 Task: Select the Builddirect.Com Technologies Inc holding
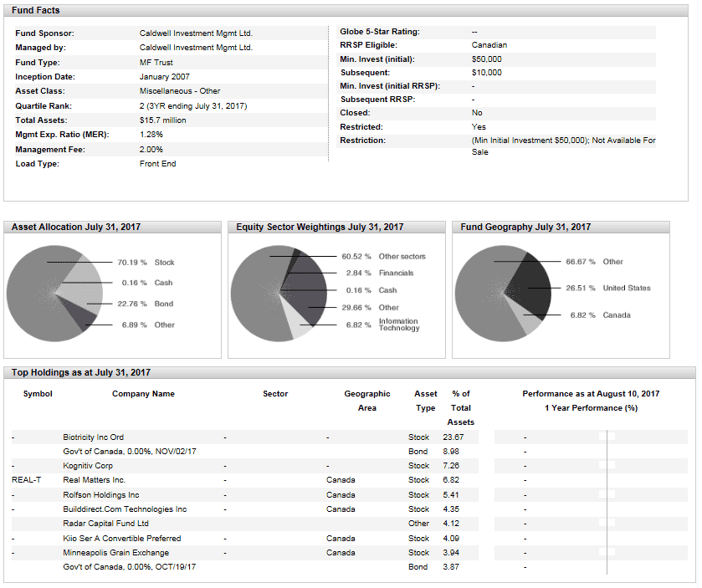point(125,509)
